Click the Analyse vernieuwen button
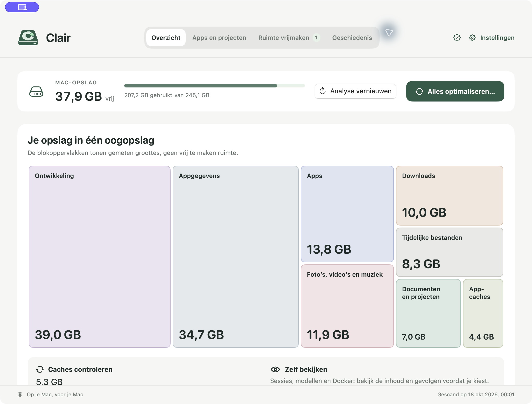Viewport: 532px width, 404px height. point(356,91)
